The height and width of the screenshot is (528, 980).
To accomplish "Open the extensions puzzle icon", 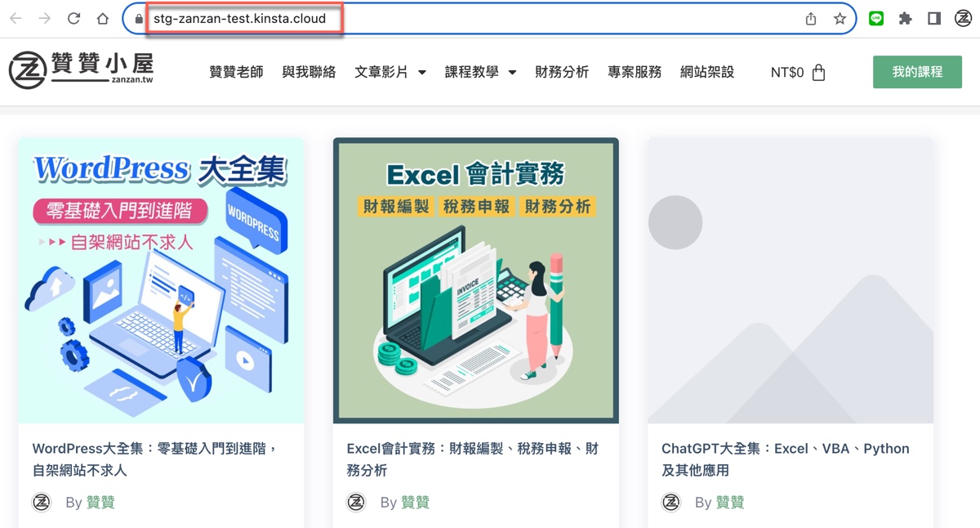I will click(x=905, y=18).
